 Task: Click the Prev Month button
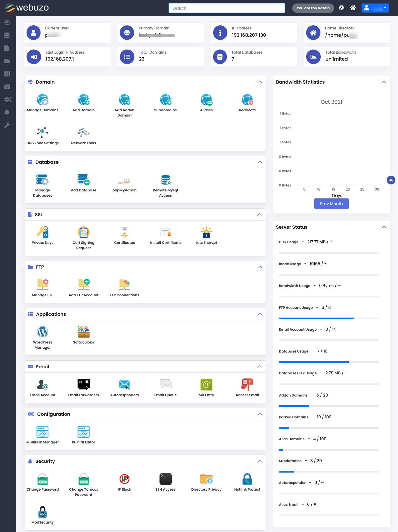coord(331,204)
